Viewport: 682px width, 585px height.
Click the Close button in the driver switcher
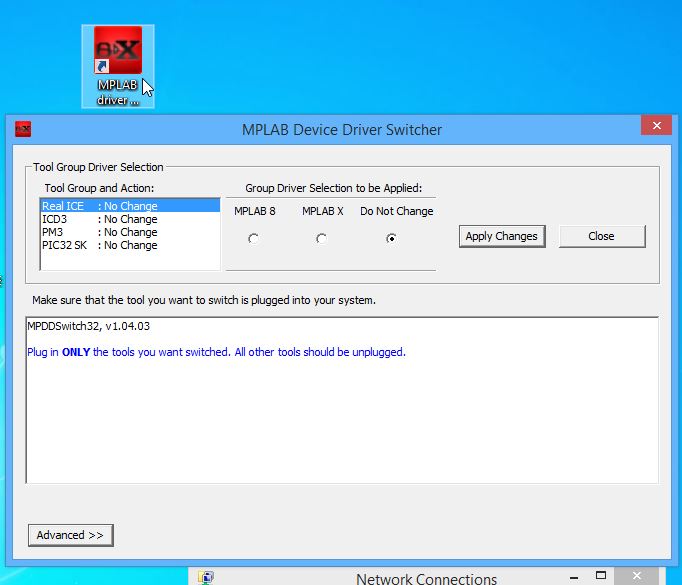coord(602,236)
